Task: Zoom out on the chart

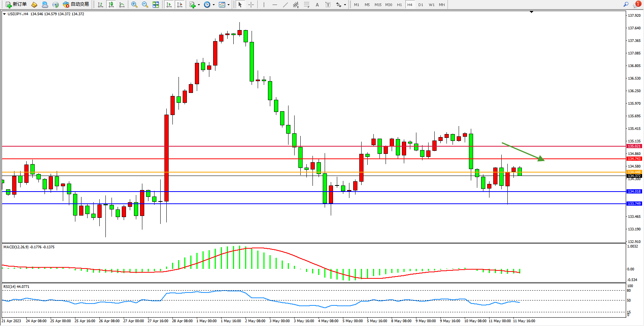Action: [x=145, y=5]
